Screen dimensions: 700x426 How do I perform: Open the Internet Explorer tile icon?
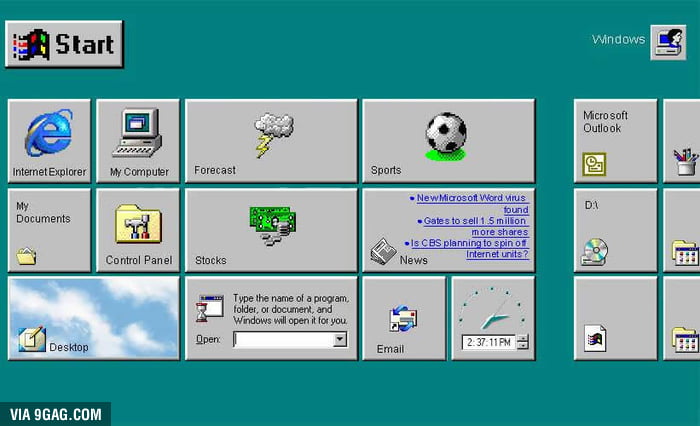pos(49,133)
